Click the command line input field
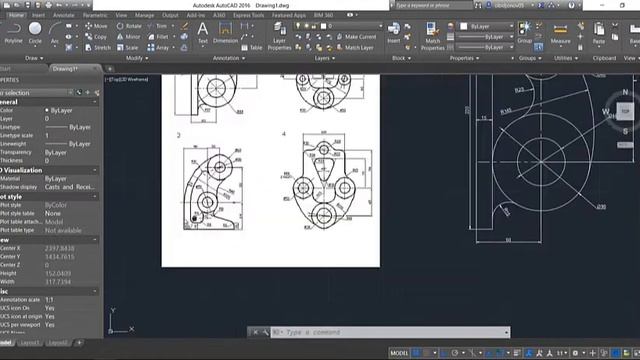 tap(390, 332)
